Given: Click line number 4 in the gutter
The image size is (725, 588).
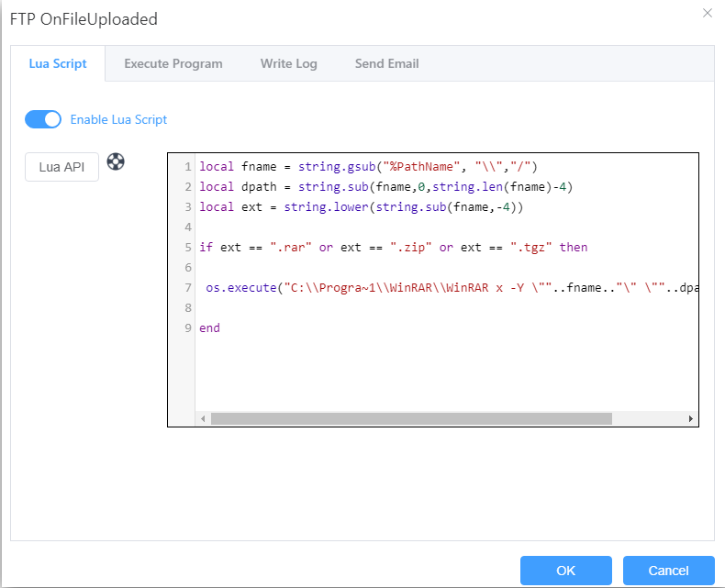Looking at the screenshot, I should coord(188,227).
